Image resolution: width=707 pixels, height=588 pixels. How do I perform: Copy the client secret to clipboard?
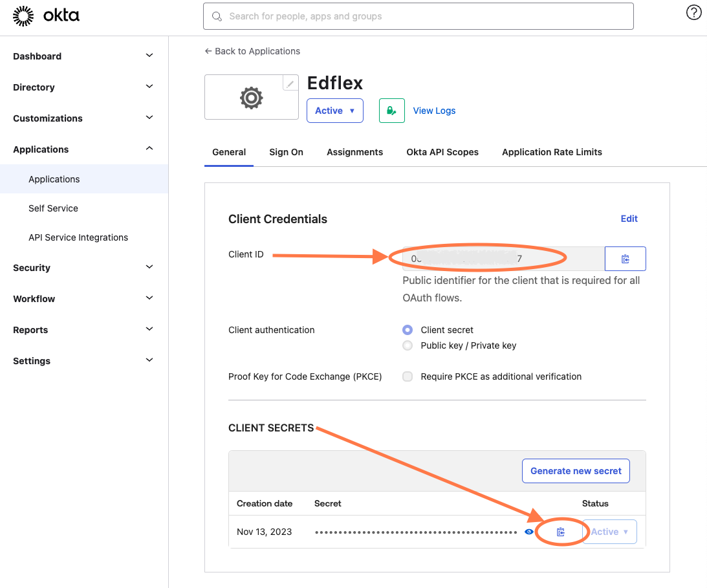tap(560, 532)
